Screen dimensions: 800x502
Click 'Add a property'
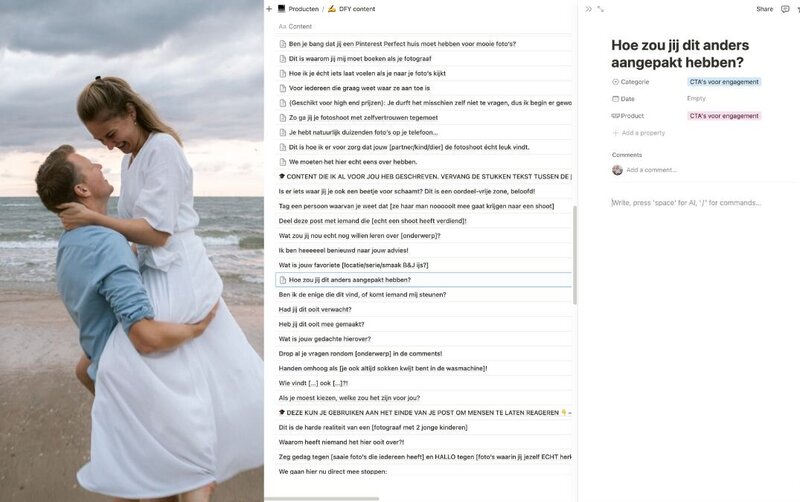click(x=639, y=133)
